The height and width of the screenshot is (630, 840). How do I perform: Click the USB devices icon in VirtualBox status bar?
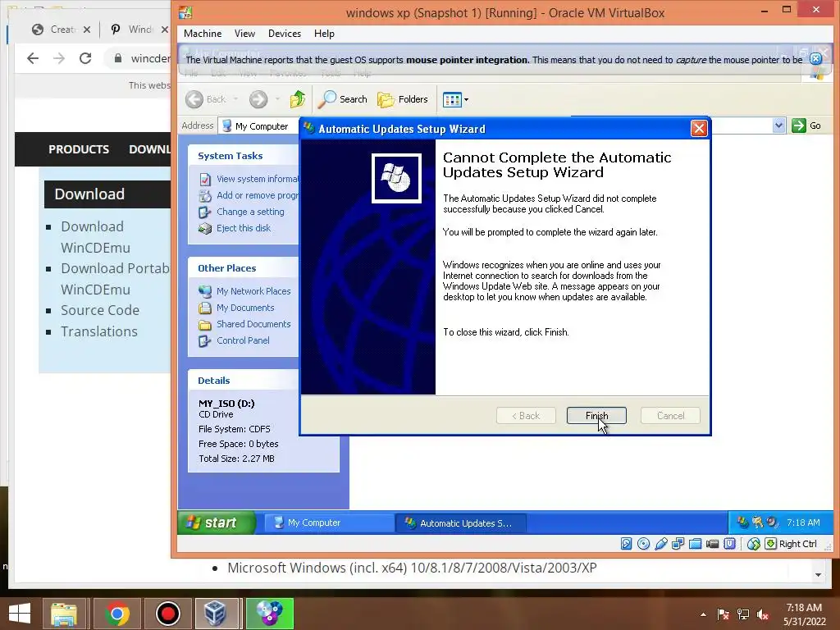coord(660,544)
